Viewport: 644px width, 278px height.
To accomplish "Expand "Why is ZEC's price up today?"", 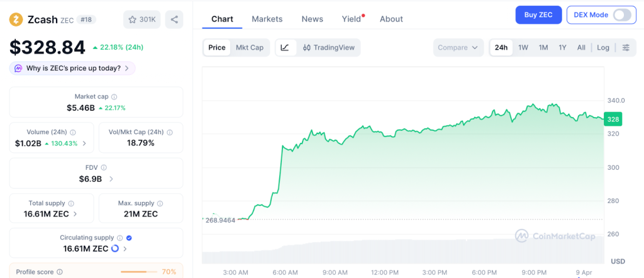I will coord(72,68).
